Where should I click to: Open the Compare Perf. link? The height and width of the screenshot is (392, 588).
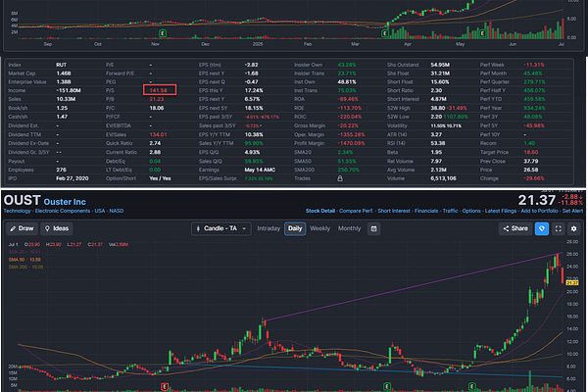(357, 211)
